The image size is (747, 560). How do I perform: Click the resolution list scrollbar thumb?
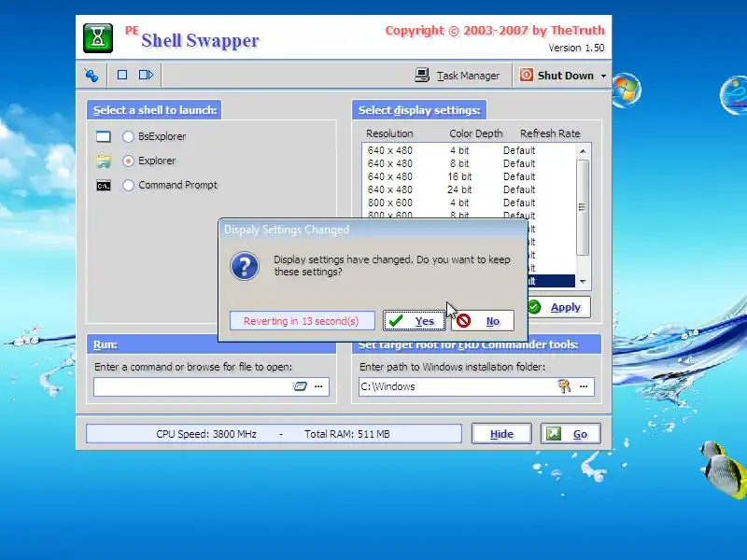(x=582, y=207)
